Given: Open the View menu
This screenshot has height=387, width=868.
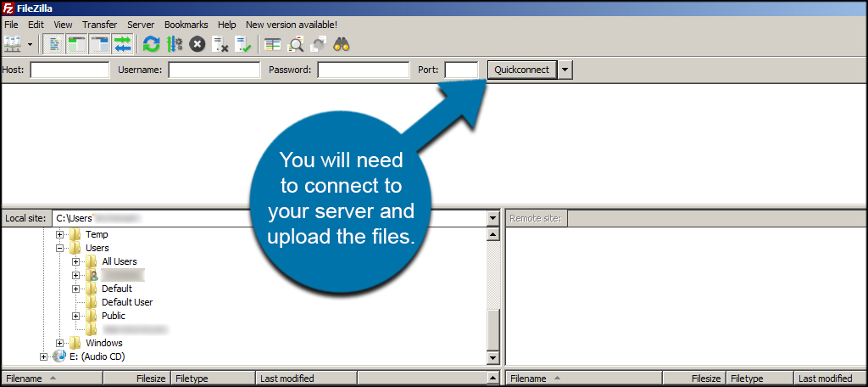Looking at the screenshot, I should point(63,25).
